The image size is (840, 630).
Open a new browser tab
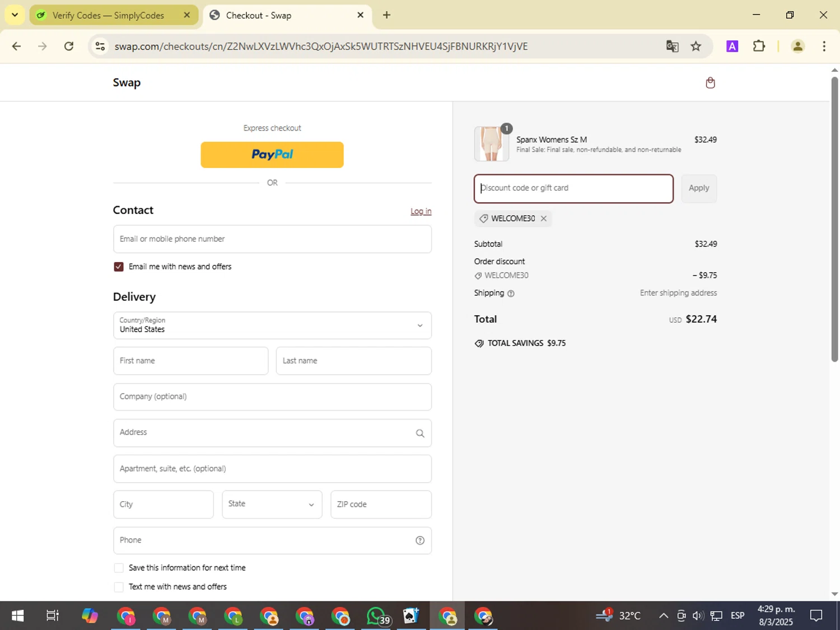386,15
